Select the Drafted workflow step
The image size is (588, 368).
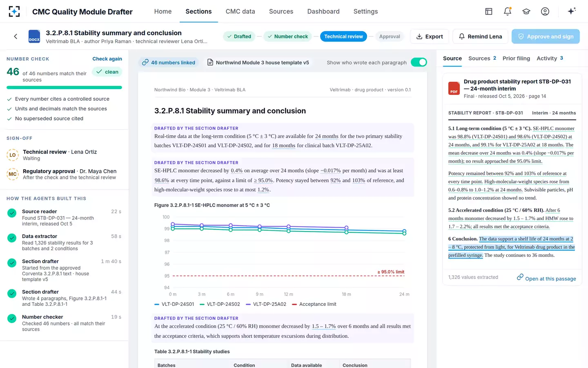(239, 36)
